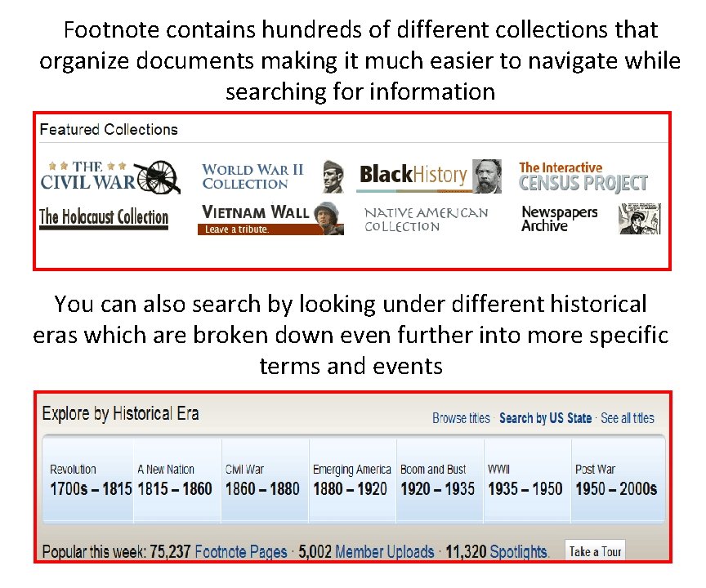Select the Emerging America 1880 – 1920 era
706x588 pixels.
click(x=352, y=479)
